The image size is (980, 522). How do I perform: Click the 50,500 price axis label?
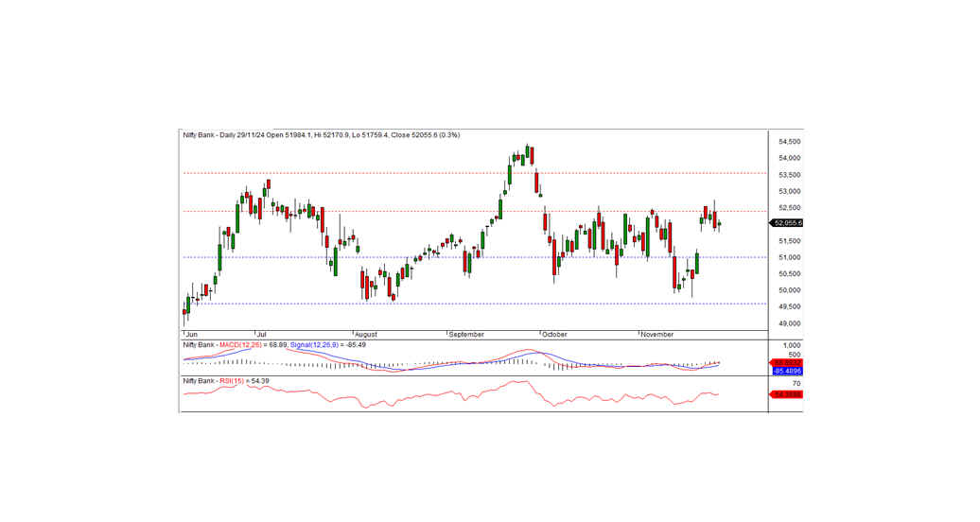tap(789, 274)
